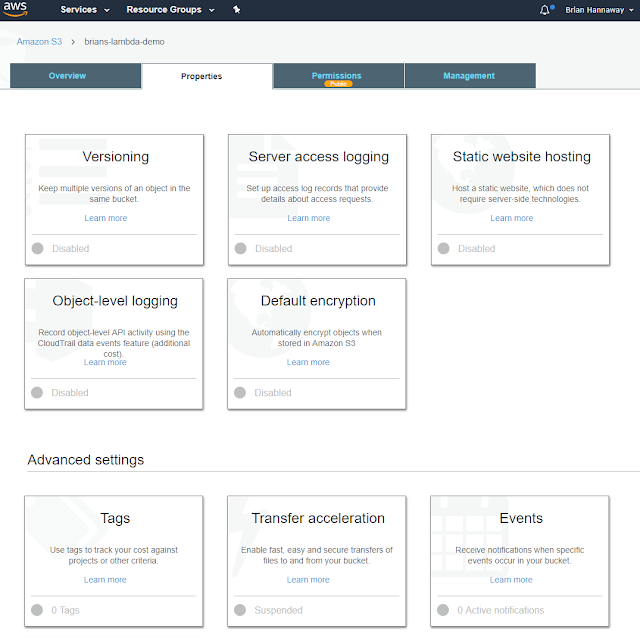This screenshot has height=638, width=640.
Task: Click the Suspended status circle
Action: coord(240,610)
